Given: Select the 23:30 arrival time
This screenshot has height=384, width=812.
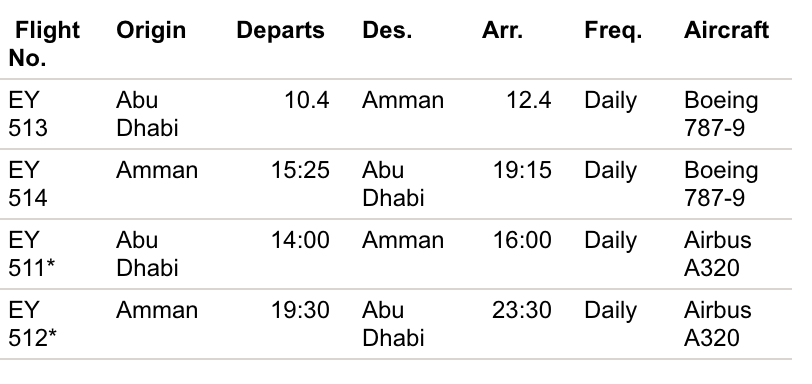Looking at the screenshot, I should point(522,310).
